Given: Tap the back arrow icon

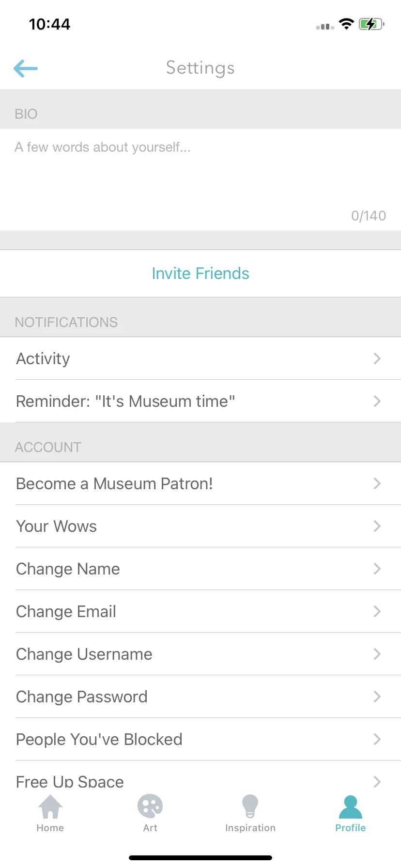Looking at the screenshot, I should [26, 68].
